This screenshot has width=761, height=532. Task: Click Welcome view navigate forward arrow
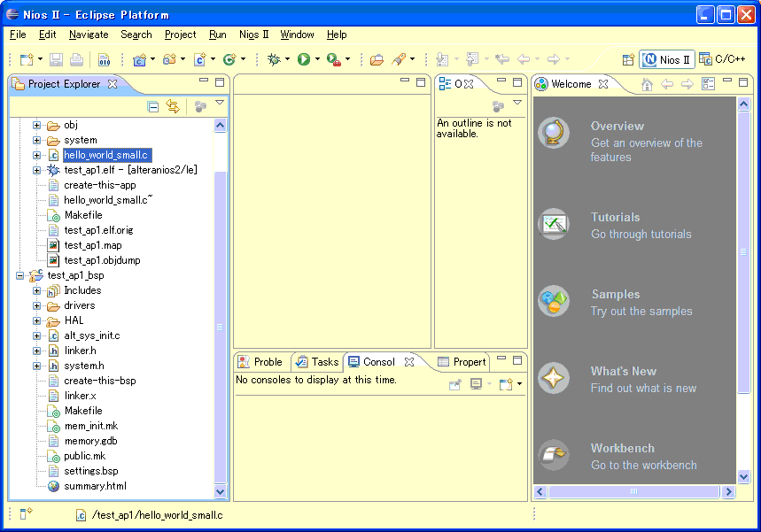[687, 84]
